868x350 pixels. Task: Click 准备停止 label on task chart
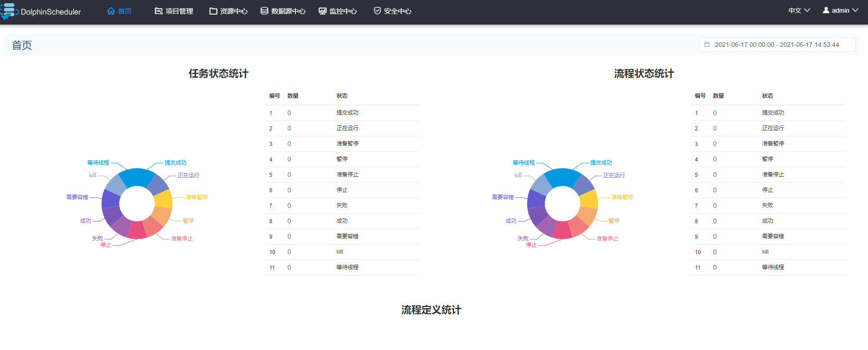(x=182, y=239)
